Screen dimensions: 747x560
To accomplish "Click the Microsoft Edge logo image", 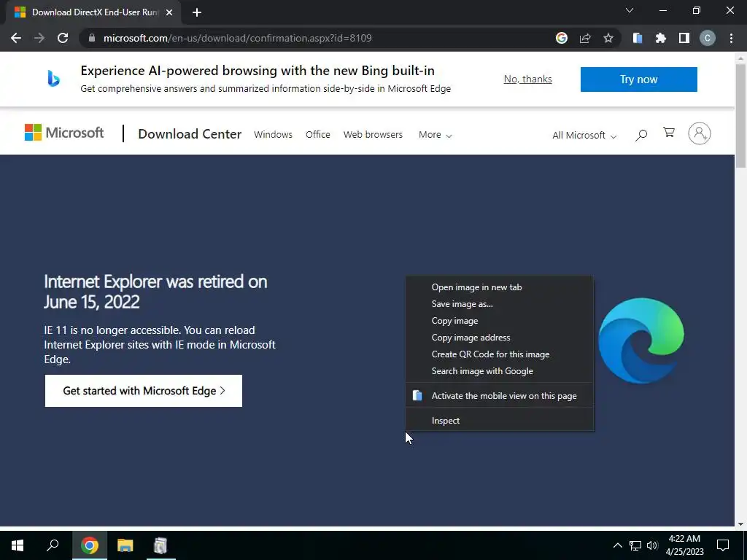I will point(640,341).
